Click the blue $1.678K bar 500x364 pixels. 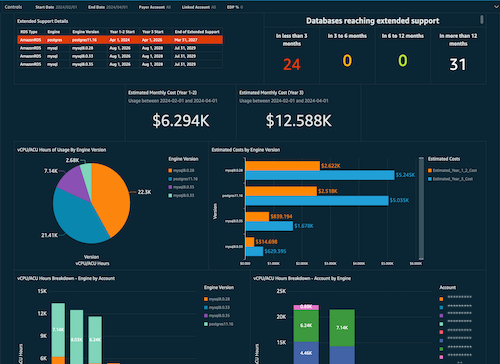pyautogui.click(x=269, y=226)
